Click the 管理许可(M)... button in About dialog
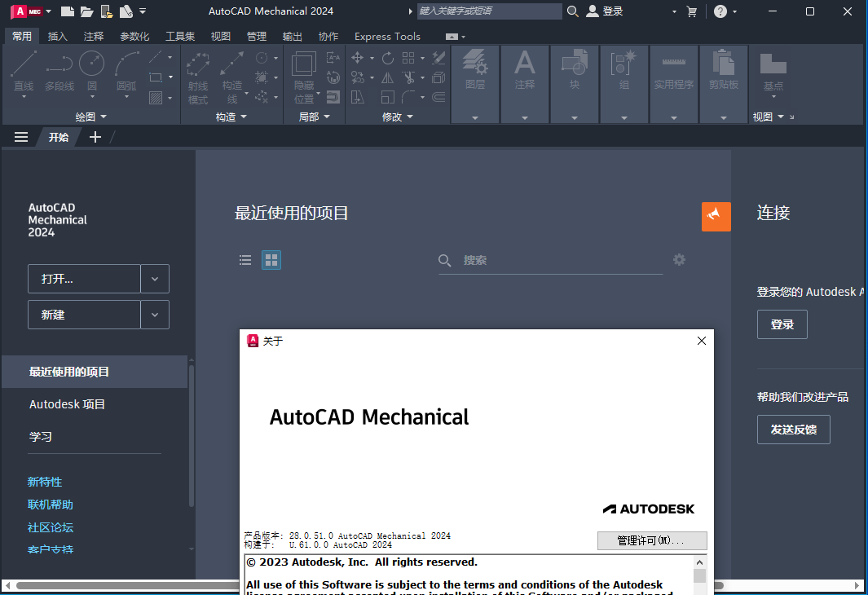The width and height of the screenshot is (868, 595). pos(651,540)
